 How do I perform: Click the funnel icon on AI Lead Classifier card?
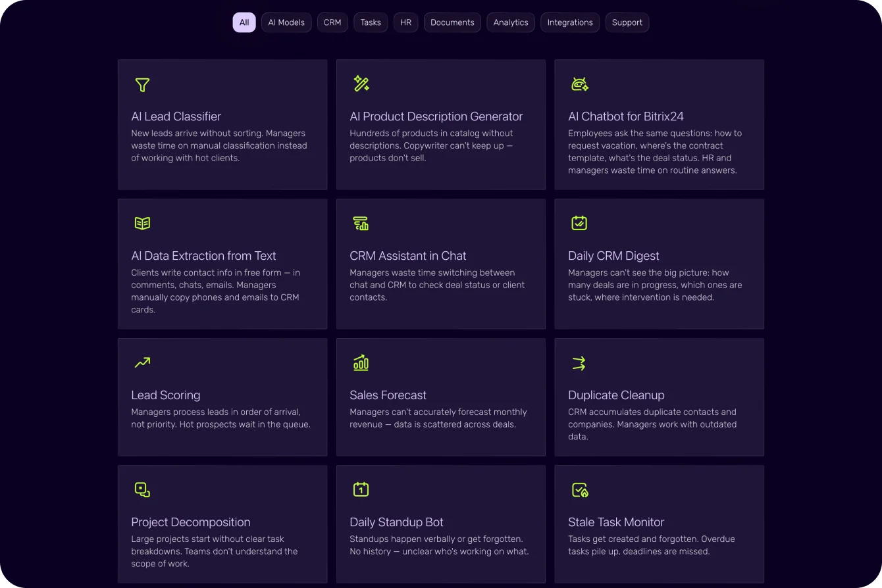[142, 84]
